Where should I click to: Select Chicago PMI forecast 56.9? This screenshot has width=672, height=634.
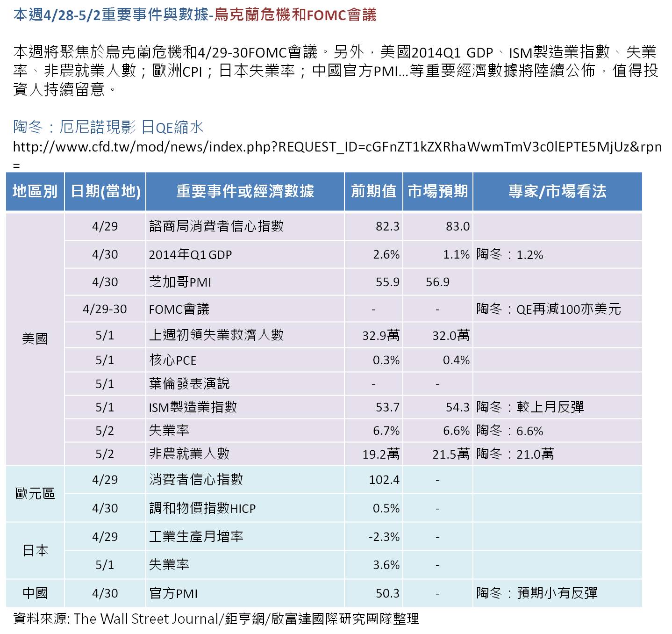(x=437, y=282)
